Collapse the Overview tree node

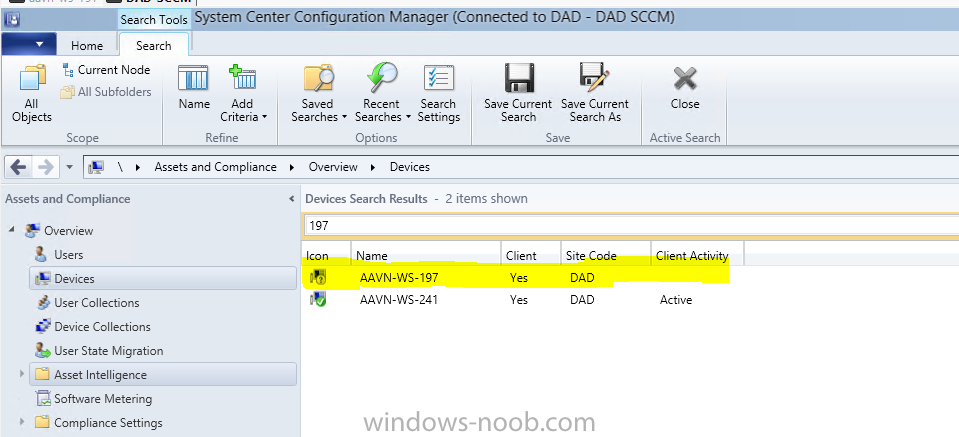coord(12,230)
